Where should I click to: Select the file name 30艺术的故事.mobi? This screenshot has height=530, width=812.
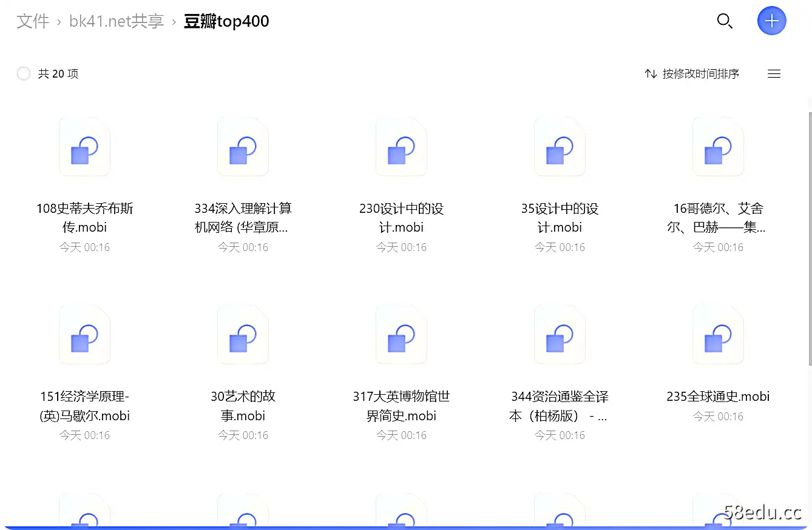coord(243,406)
